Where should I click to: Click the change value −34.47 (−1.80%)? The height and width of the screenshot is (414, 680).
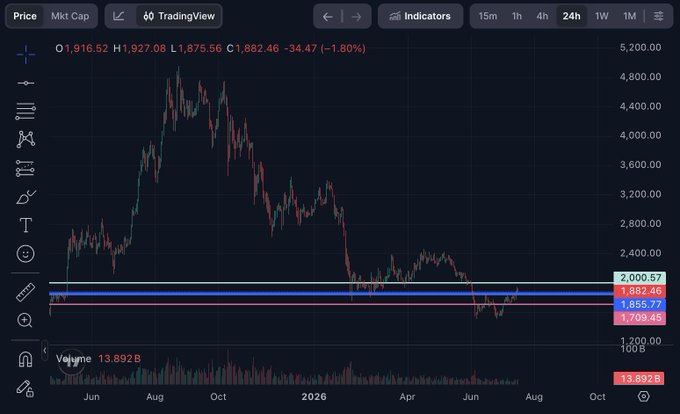(x=324, y=48)
